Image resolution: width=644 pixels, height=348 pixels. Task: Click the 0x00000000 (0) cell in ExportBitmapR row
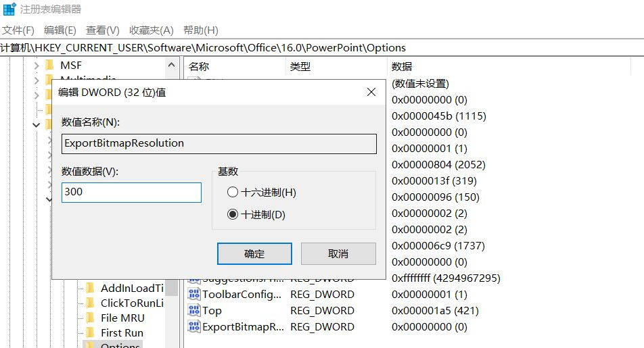(429, 327)
